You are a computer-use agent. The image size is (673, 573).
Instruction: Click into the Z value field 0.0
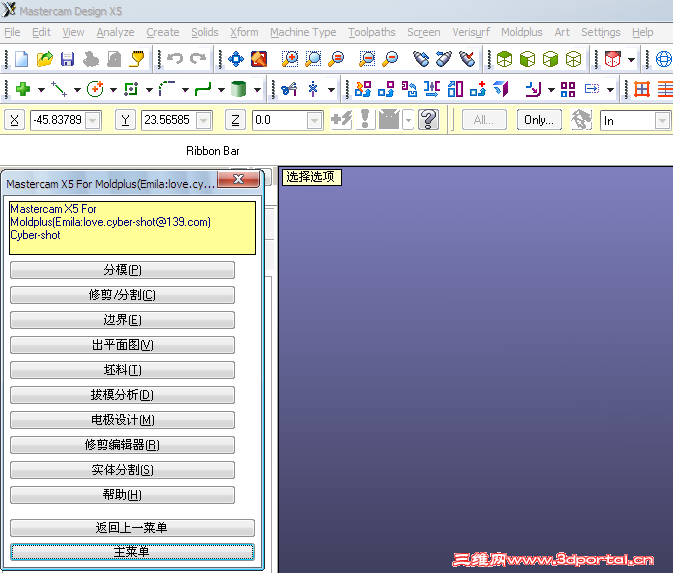pyautogui.click(x=279, y=120)
